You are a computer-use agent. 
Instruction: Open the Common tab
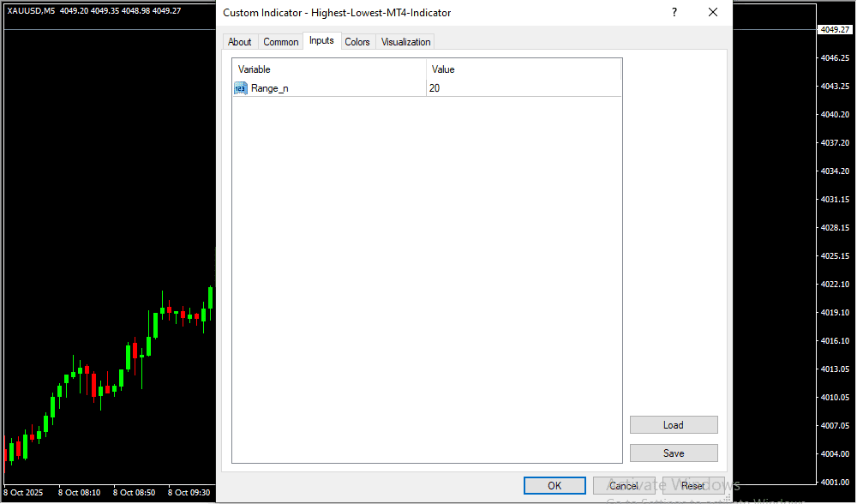[281, 42]
